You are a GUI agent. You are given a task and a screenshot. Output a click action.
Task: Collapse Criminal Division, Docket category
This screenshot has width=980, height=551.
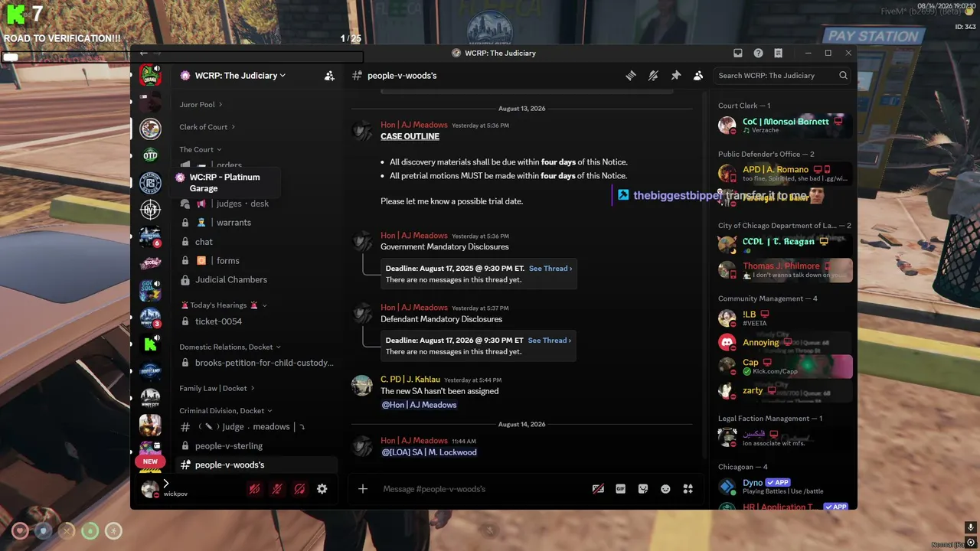[x=227, y=411]
